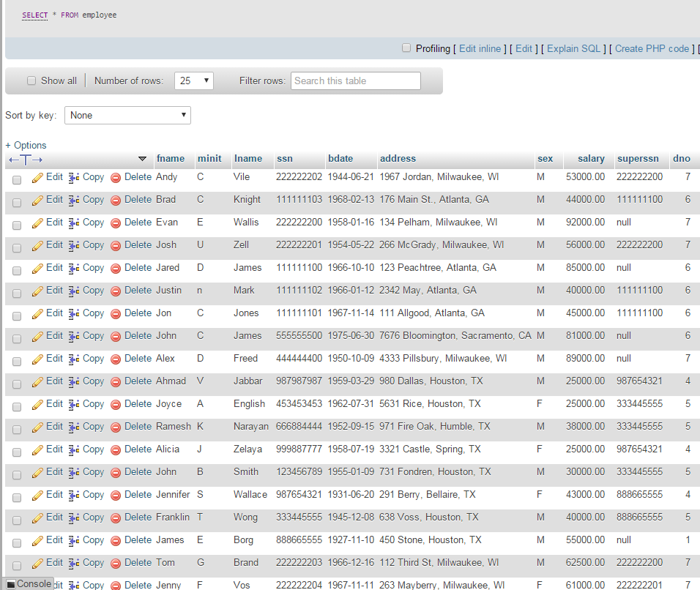The height and width of the screenshot is (590, 700).
Task: Click the pencil Edit icon in Andy's row
Action: click(x=37, y=178)
